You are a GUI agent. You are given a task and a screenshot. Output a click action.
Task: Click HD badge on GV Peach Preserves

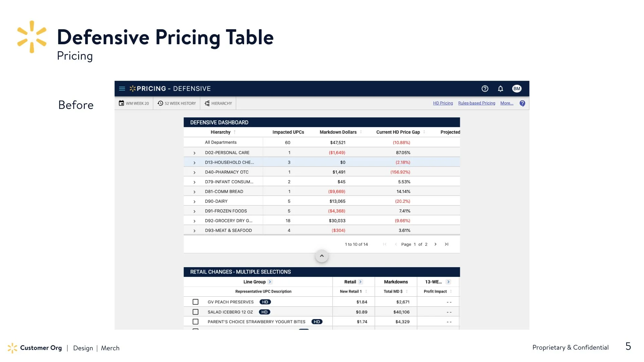coord(265,302)
